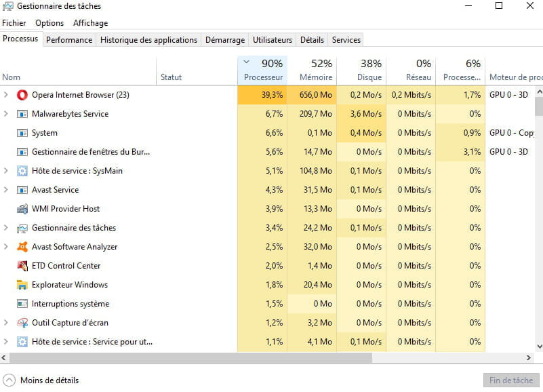Expand the Malwarebytes Service process group
The height and width of the screenshot is (392, 543).
5,114
